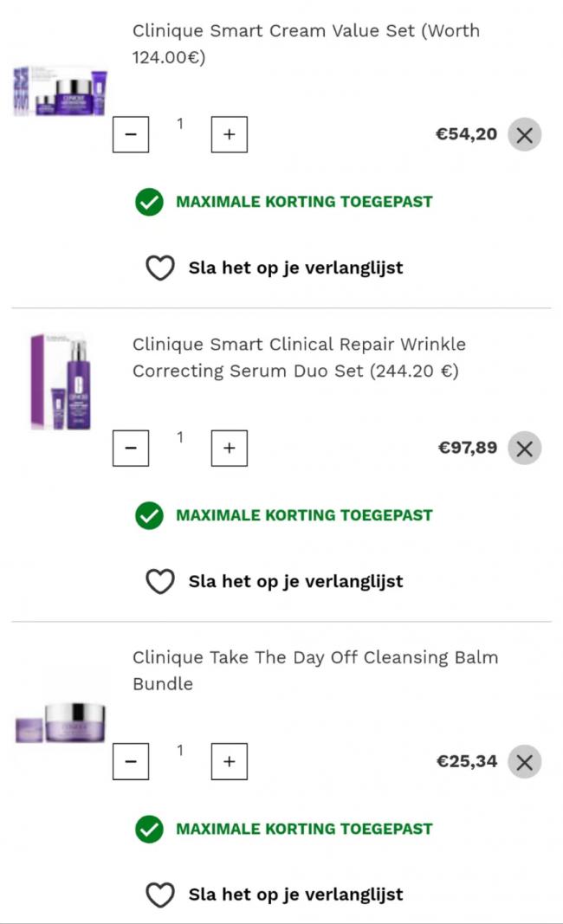This screenshot has width=563, height=924.
Task: Save Cleansing Balm Bundle to verlanglijst link
Action: tap(295, 895)
